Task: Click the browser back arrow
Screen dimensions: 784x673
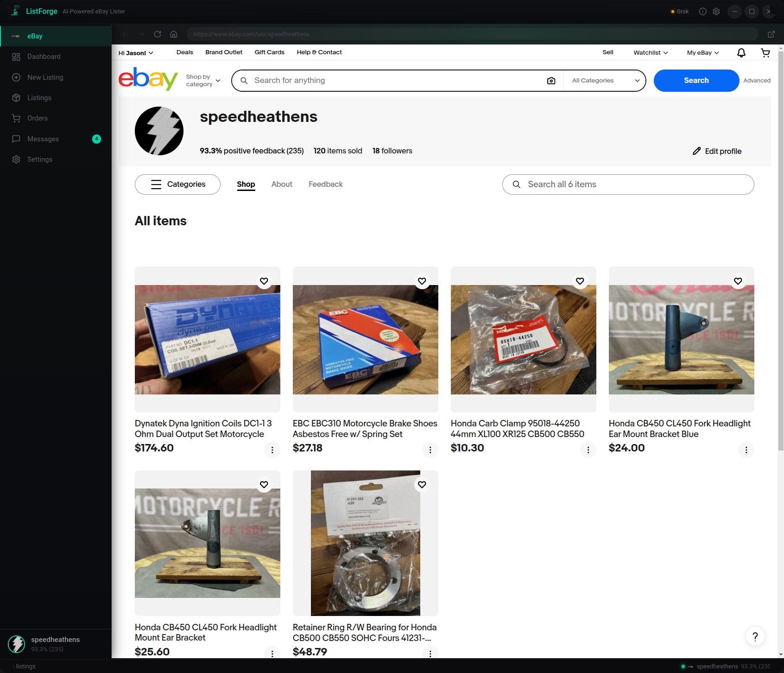Action: 125,34
